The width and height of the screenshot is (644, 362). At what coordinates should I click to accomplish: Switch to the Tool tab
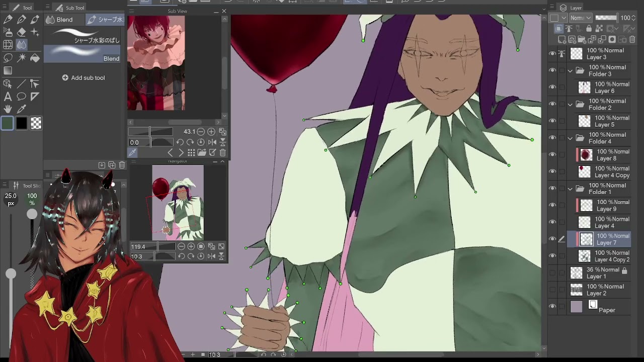point(22,8)
